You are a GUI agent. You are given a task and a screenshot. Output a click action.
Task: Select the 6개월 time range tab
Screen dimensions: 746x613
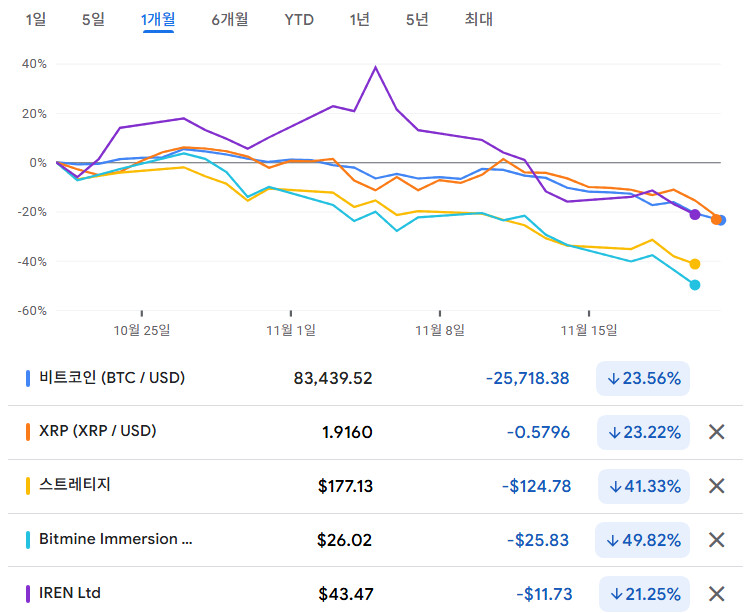[x=230, y=19]
